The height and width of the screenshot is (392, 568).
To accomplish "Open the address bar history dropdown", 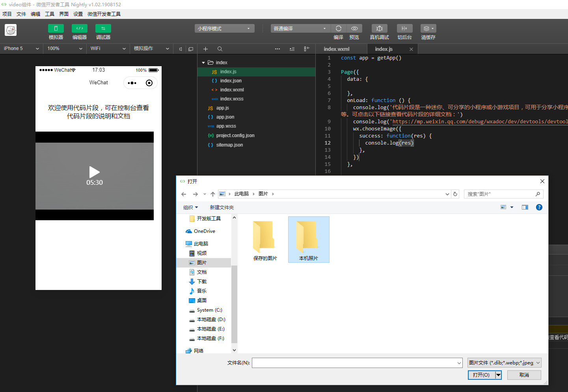I will 447,194.
